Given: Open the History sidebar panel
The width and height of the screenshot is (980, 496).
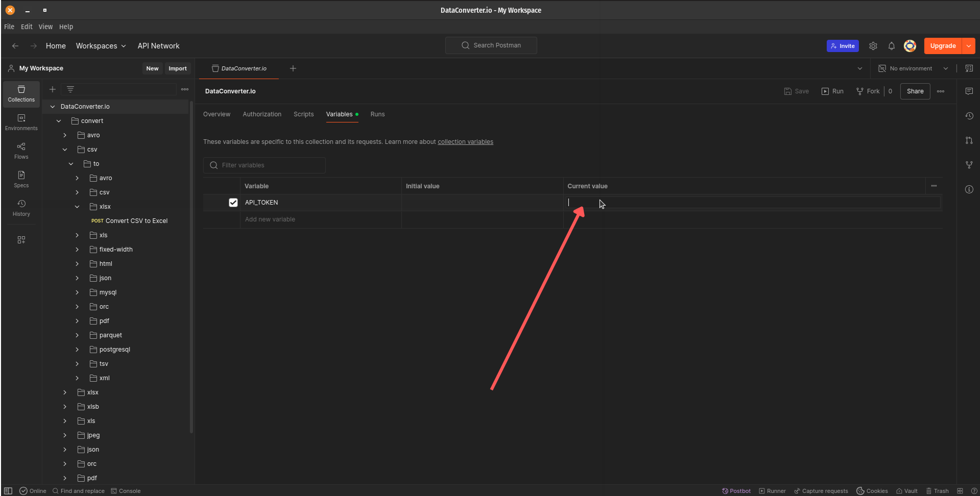Looking at the screenshot, I should [x=21, y=208].
